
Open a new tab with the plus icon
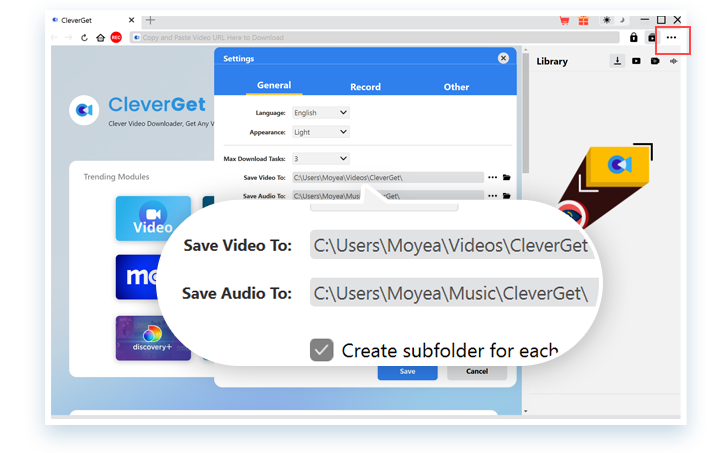[x=151, y=20]
